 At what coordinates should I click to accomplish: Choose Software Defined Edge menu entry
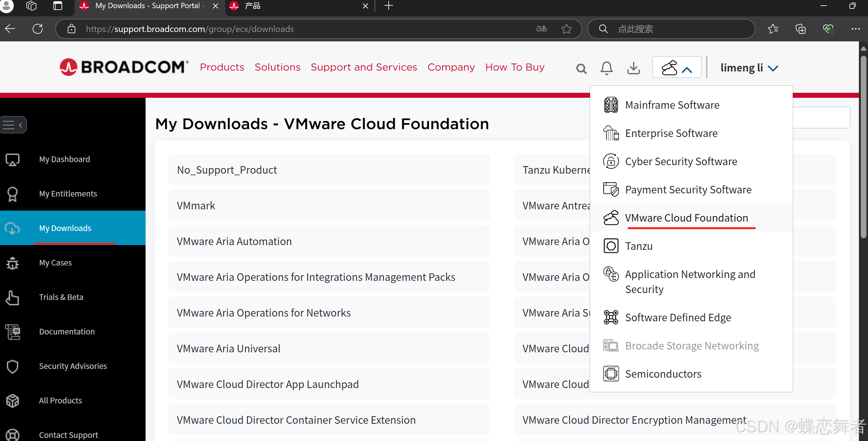coord(678,318)
